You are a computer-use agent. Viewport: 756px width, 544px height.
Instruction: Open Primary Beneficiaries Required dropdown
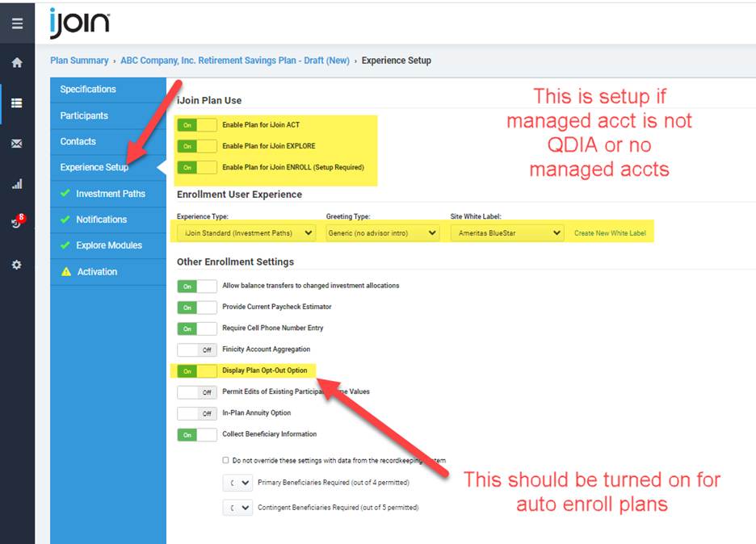[x=237, y=483]
